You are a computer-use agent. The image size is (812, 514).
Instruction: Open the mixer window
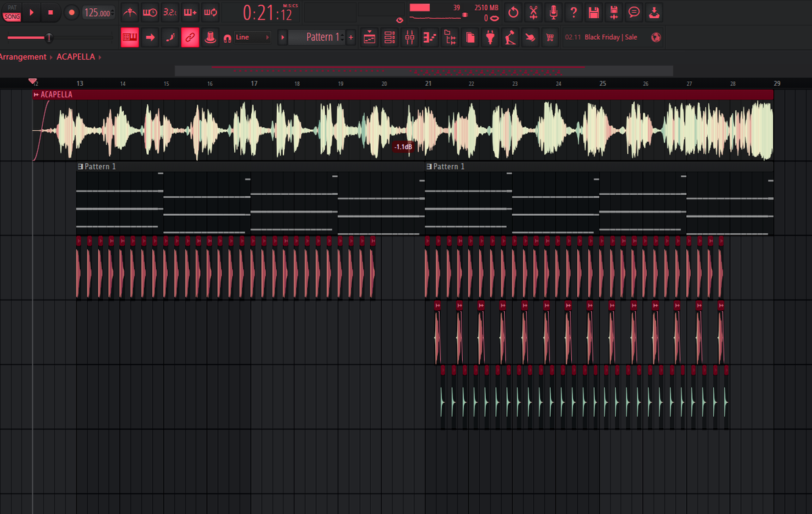point(409,38)
